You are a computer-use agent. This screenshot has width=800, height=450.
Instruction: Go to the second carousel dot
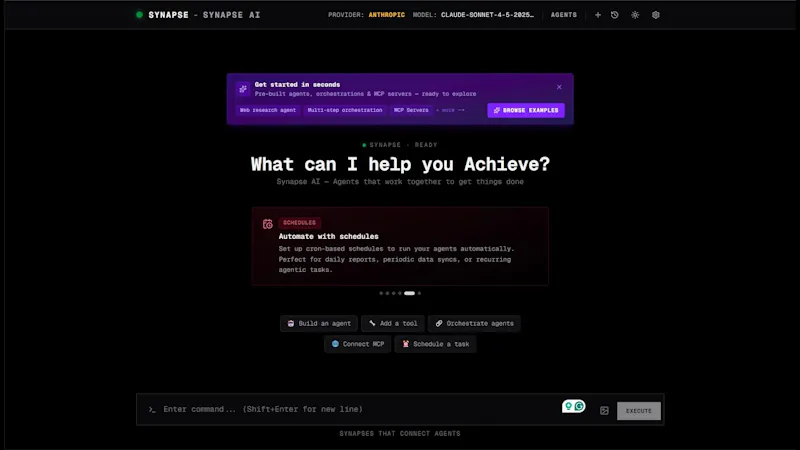[x=387, y=293]
